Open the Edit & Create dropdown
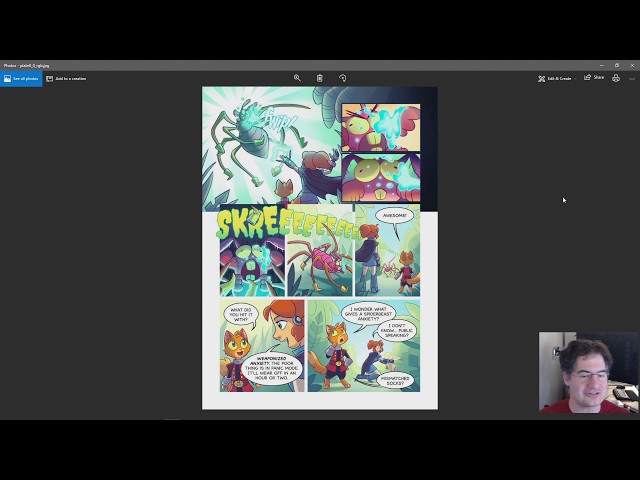This screenshot has width=640, height=480. click(557, 78)
